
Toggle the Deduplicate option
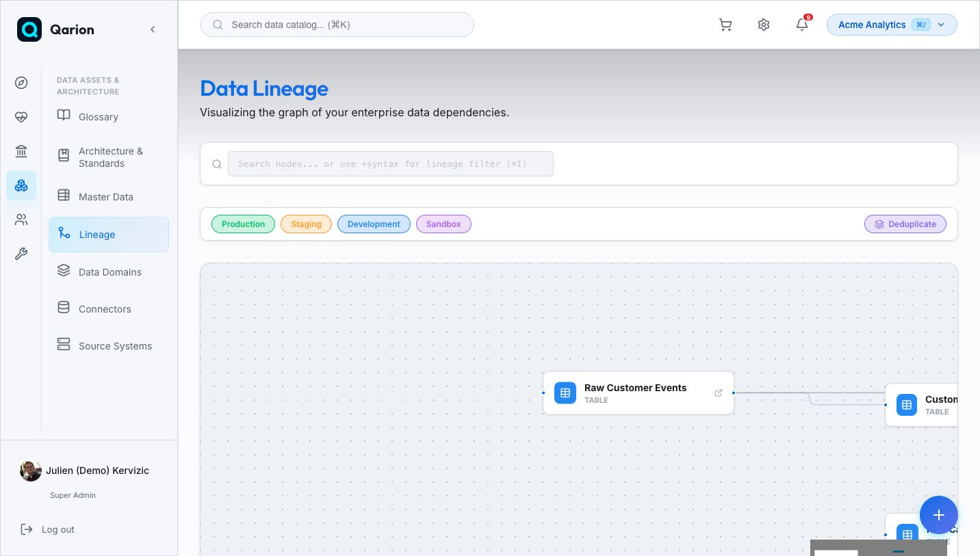tap(905, 224)
